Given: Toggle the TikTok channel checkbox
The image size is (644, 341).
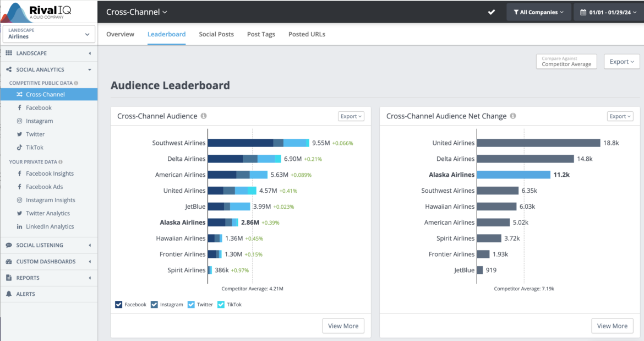Looking at the screenshot, I should click(x=220, y=304).
